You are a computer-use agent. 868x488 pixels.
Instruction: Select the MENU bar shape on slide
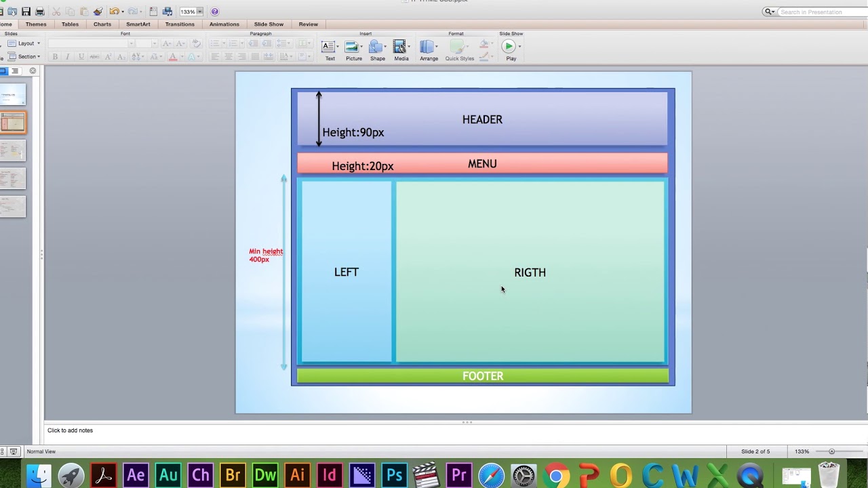pyautogui.click(x=482, y=163)
